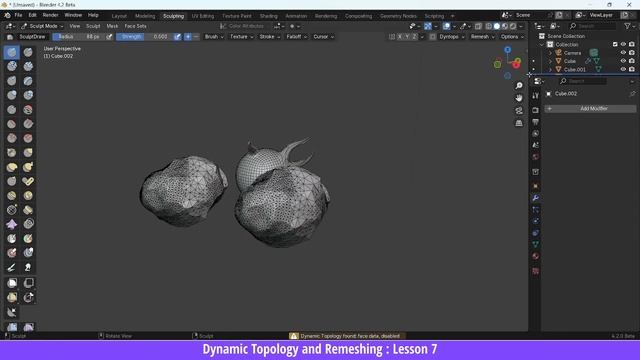This screenshot has height=360, width=640.
Task: Select the yellow checkmark brush tool
Action: tap(28, 181)
